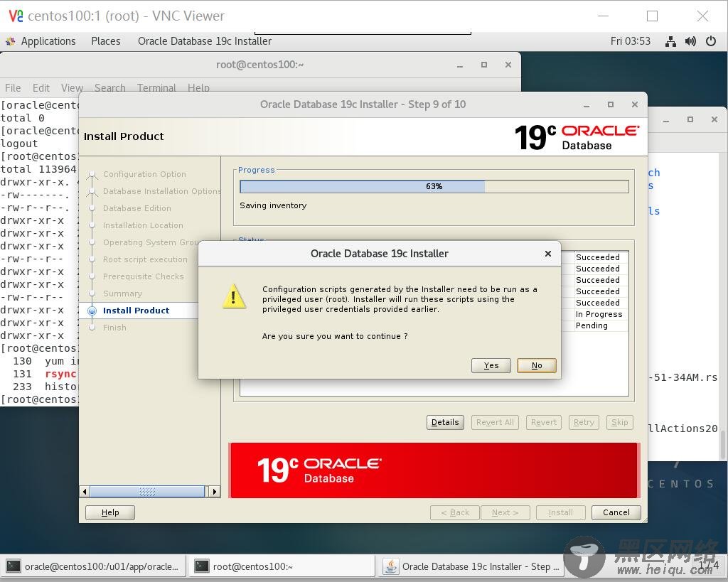Open the Details button in installer
The width and height of the screenshot is (728, 582).
click(445, 422)
